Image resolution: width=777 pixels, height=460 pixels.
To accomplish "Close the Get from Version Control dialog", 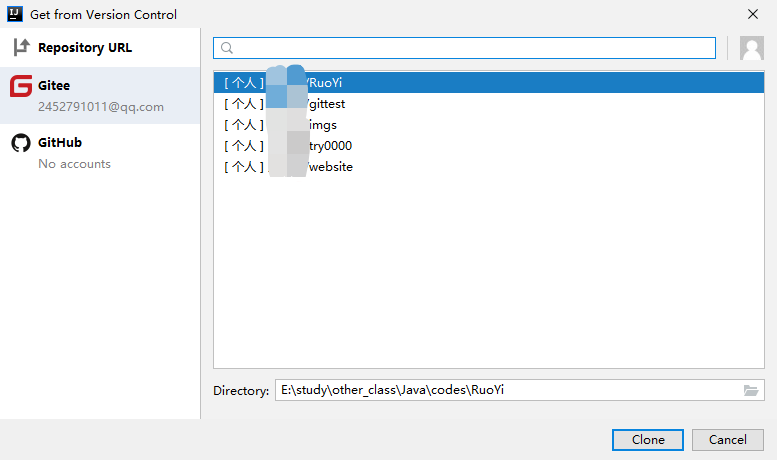I will (x=753, y=14).
